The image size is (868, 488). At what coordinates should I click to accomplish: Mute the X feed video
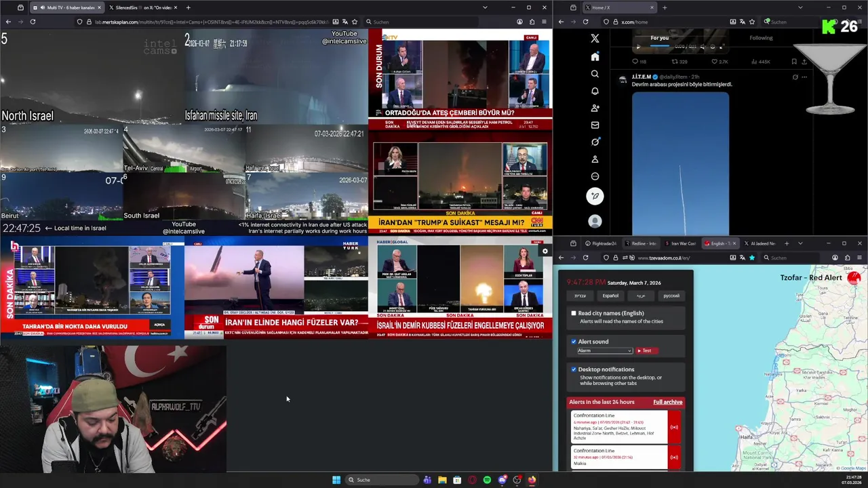click(702, 47)
